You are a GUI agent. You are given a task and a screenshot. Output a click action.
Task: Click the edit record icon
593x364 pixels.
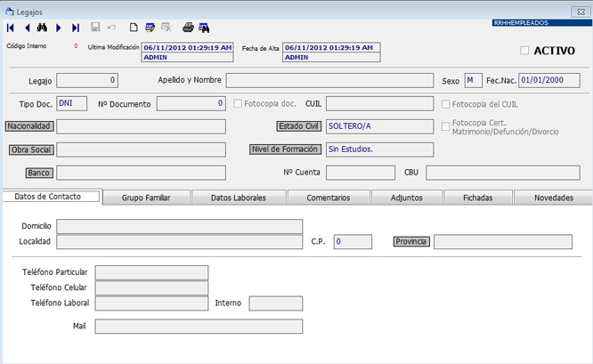(150, 28)
